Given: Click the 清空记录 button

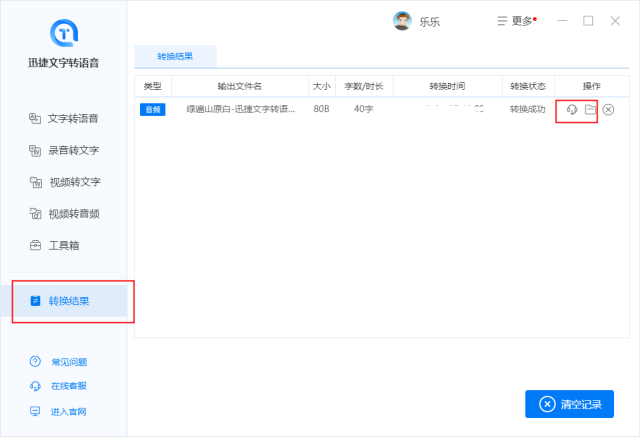Looking at the screenshot, I should [569, 404].
